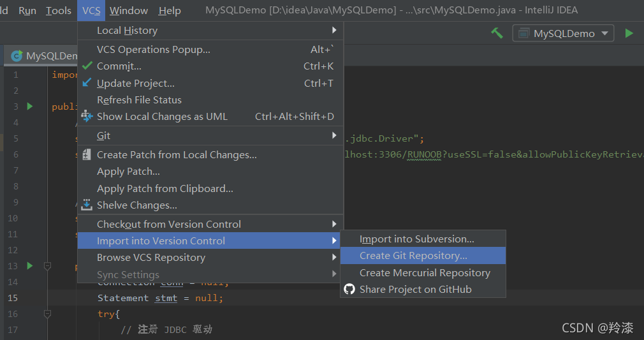This screenshot has height=340, width=644.
Task: Click the MySQLDemo class file icon in tab
Action: click(x=17, y=55)
